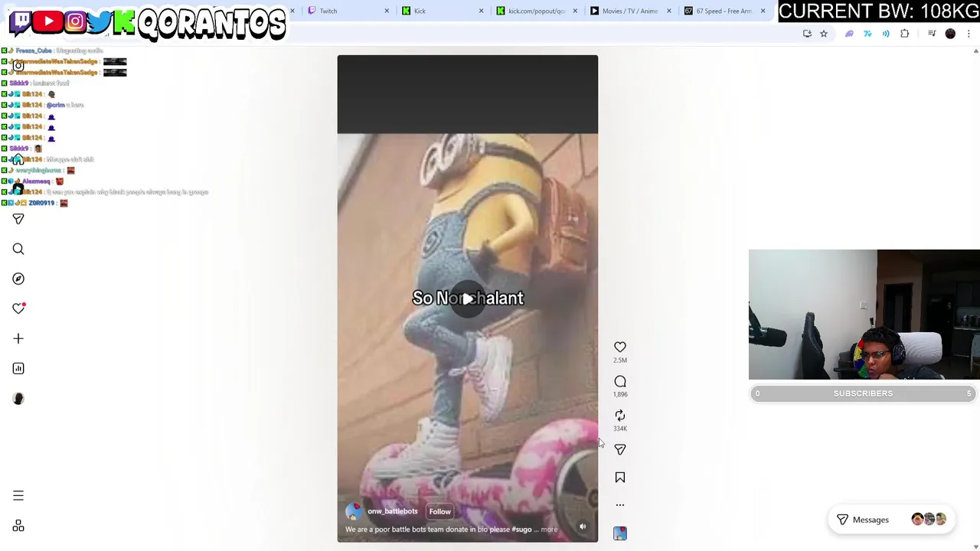Image resolution: width=980 pixels, height=551 pixels.
Task: Open Instagram direct messages from sidebar
Action: pos(18,219)
